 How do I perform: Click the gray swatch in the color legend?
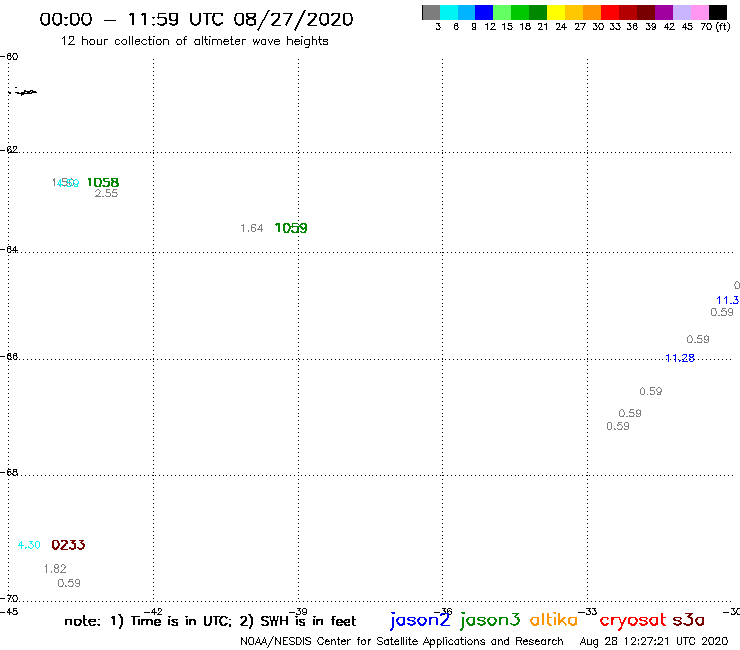[x=431, y=12]
